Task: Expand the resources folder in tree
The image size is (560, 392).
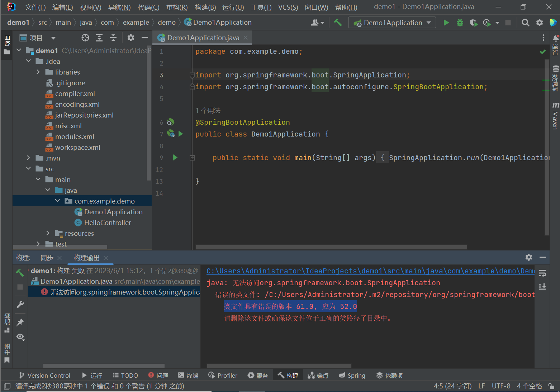Action: click(x=48, y=233)
